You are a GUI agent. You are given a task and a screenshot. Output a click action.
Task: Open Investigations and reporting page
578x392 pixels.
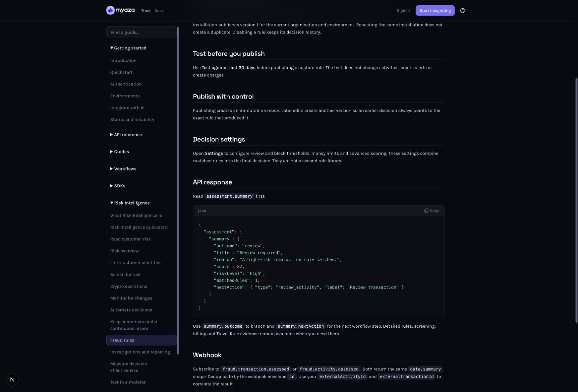[x=140, y=352]
